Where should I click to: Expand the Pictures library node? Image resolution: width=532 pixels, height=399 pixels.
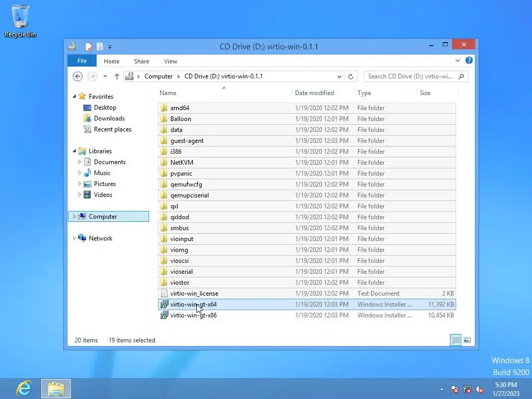(79, 184)
